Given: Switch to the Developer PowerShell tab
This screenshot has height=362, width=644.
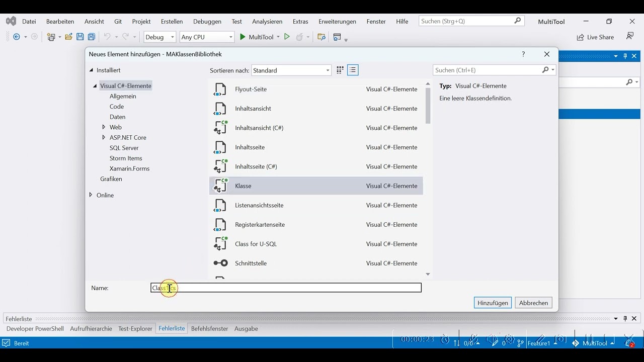Looking at the screenshot, I should (35, 329).
